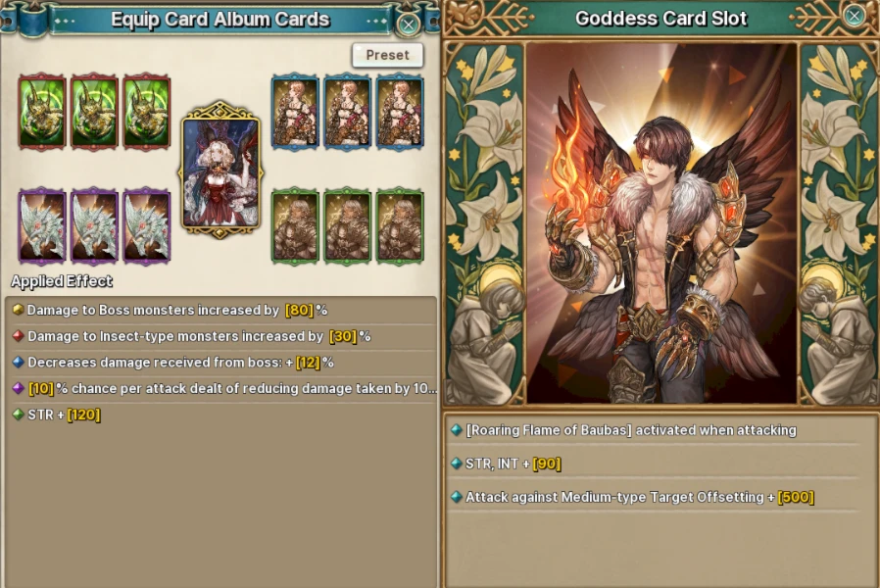The image size is (880, 588).
Task: Click the Preset button
Action: (x=387, y=55)
